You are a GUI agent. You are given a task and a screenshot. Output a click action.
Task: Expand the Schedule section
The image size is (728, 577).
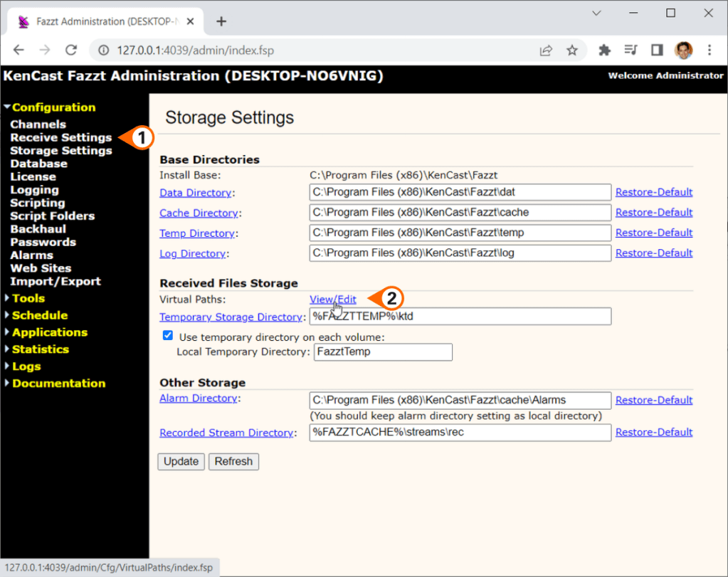point(36,315)
